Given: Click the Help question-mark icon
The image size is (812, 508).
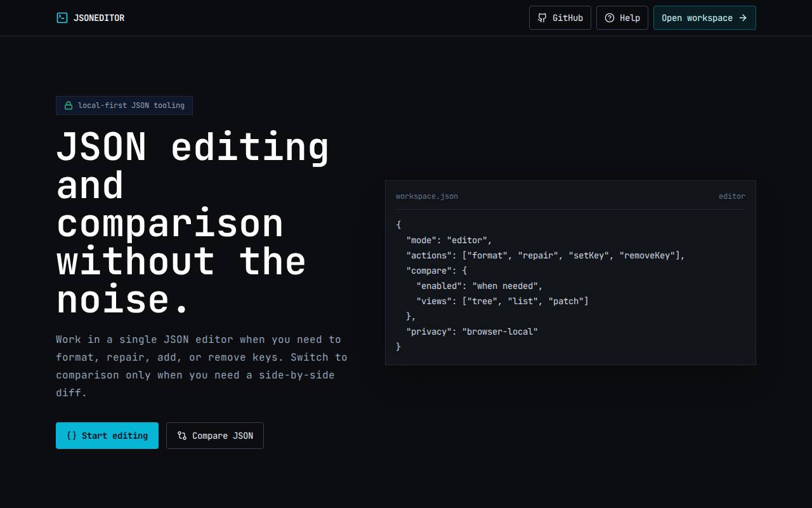Looking at the screenshot, I should click(x=610, y=18).
